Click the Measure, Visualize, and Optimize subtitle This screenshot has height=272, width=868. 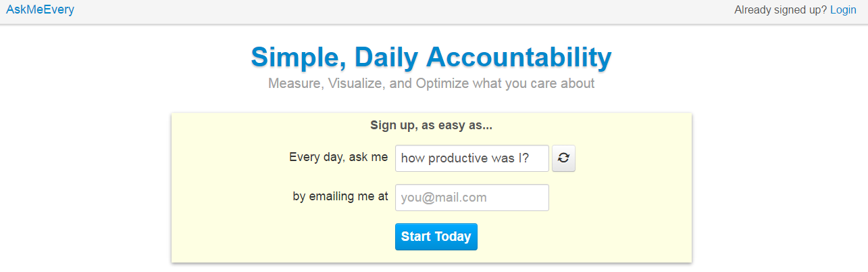click(431, 84)
